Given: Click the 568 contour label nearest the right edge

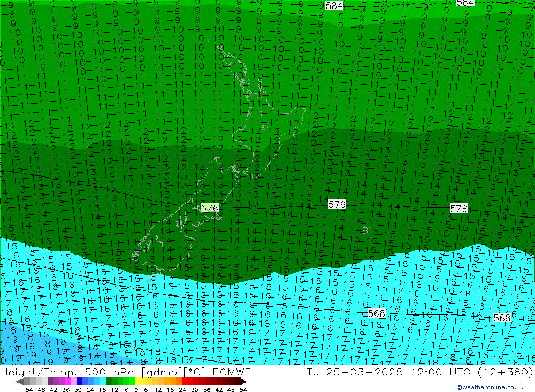Looking at the screenshot, I should pos(502,318).
